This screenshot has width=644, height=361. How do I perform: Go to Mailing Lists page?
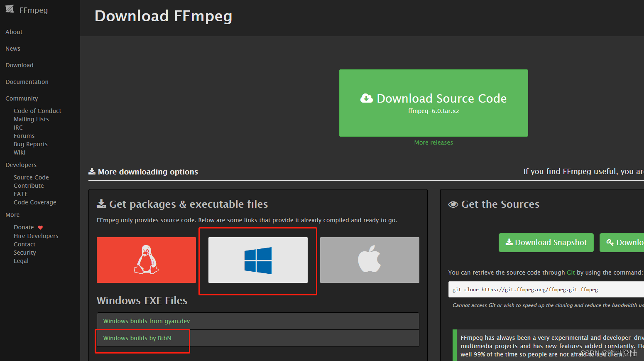coord(31,119)
